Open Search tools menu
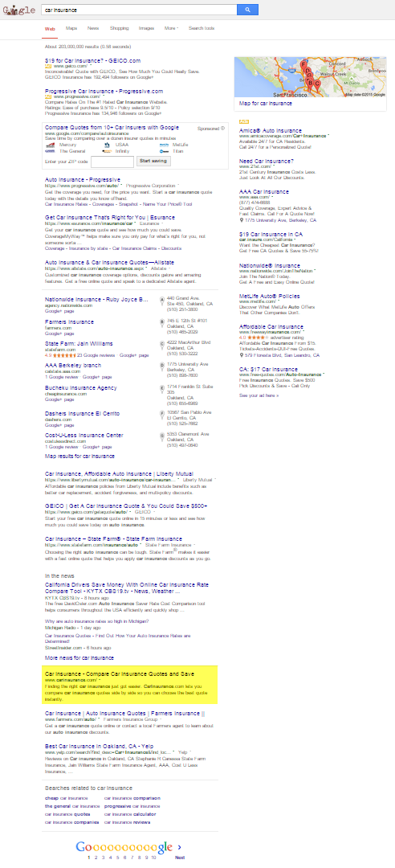Image resolution: width=395 pixels, height=868 pixels. (202, 27)
